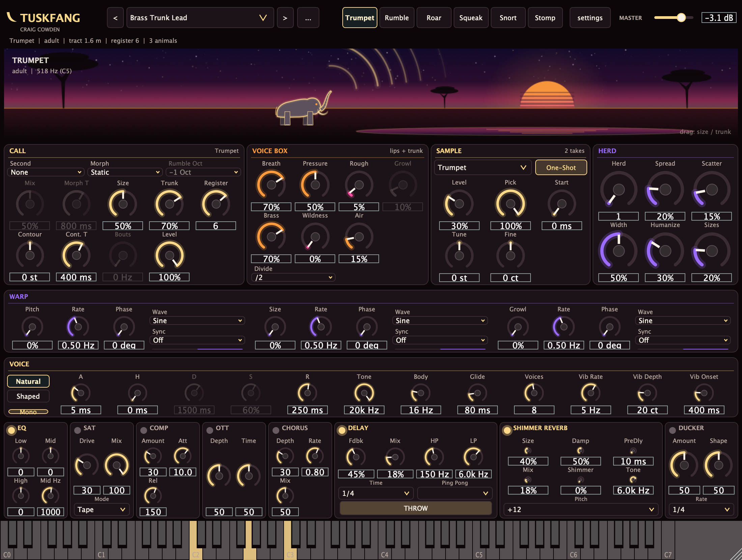Click the SAT Drive knob
The height and width of the screenshot is (560, 742).
point(87,465)
